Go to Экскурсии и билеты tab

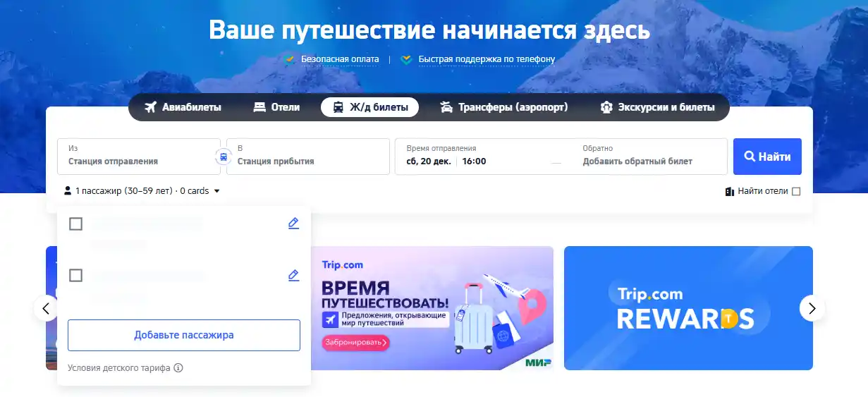657,107
